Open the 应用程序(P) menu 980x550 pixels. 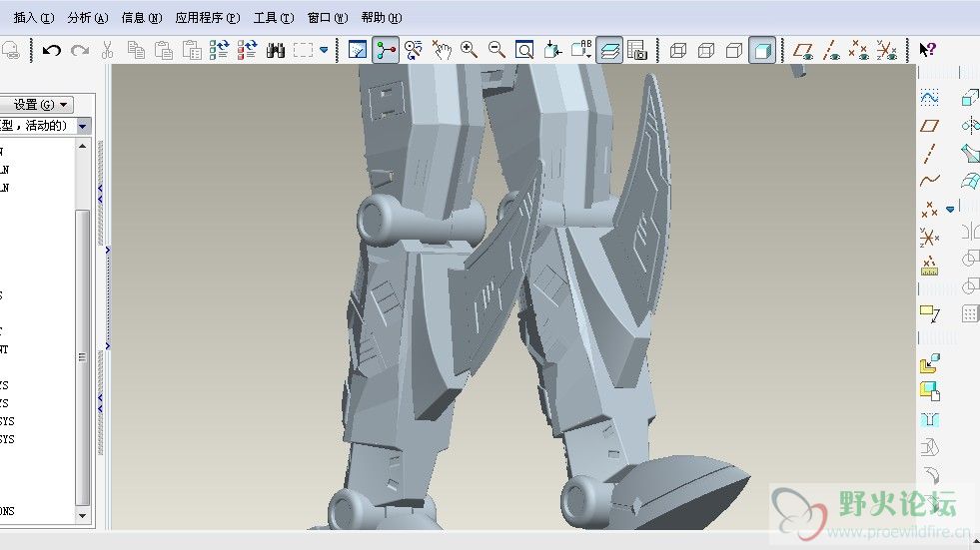point(208,18)
